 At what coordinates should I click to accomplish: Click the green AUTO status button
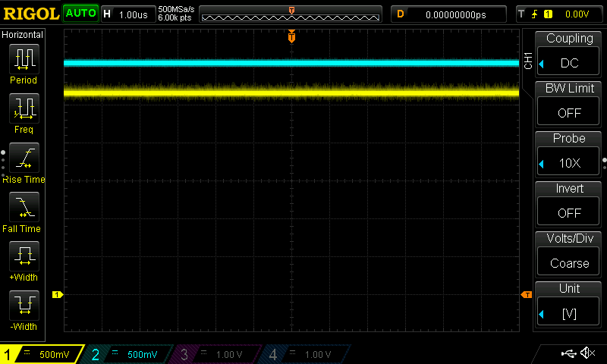pyautogui.click(x=80, y=14)
